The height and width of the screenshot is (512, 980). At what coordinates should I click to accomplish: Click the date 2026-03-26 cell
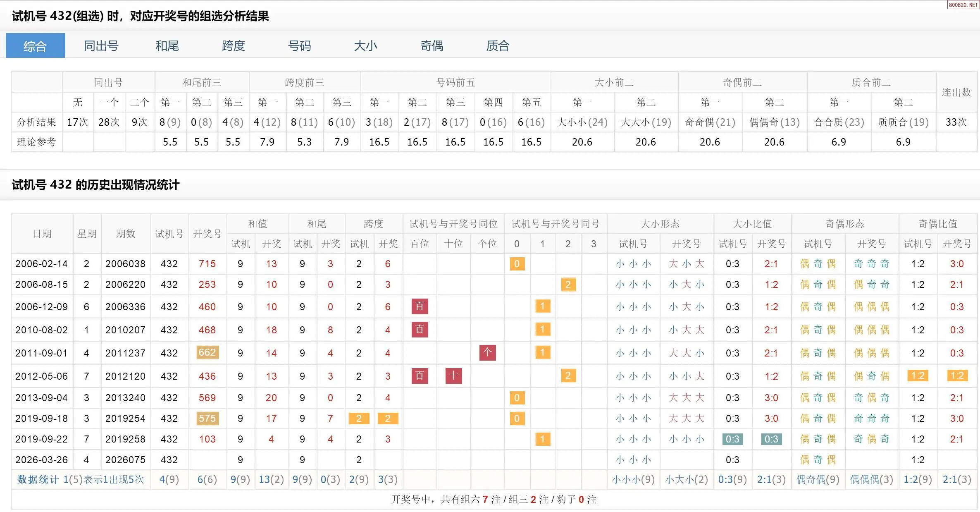(41, 460)
